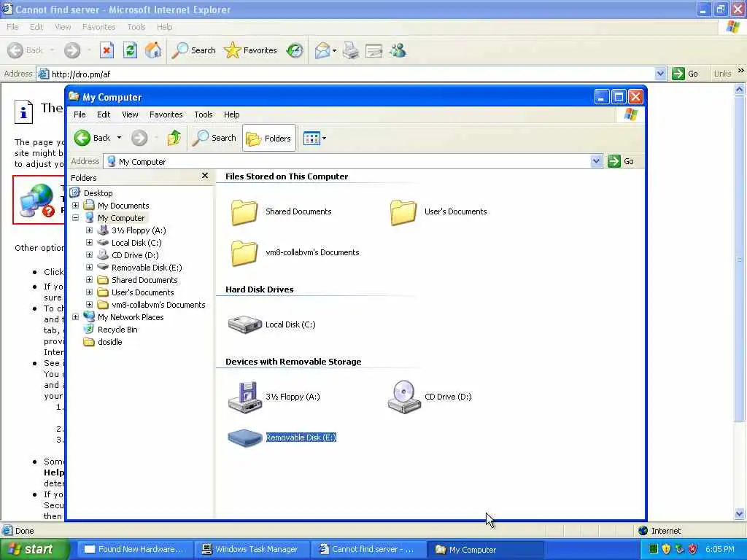The width and height of the screenshot is (747, 560).
Task: Click Back button in My Computer toolbar
Action: point(93,138)
